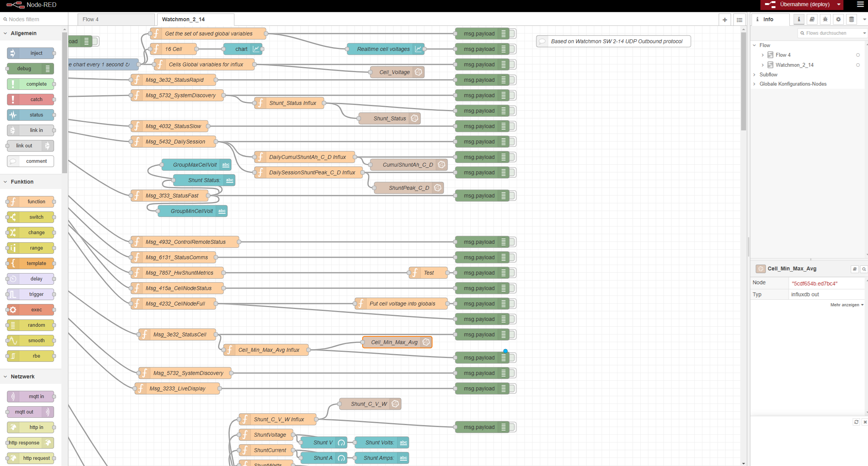This screenshot has width=868, height=466.
Task: Toggle debug button on Cell_Min_Max_Avg msg.payload
Action: 513,358
